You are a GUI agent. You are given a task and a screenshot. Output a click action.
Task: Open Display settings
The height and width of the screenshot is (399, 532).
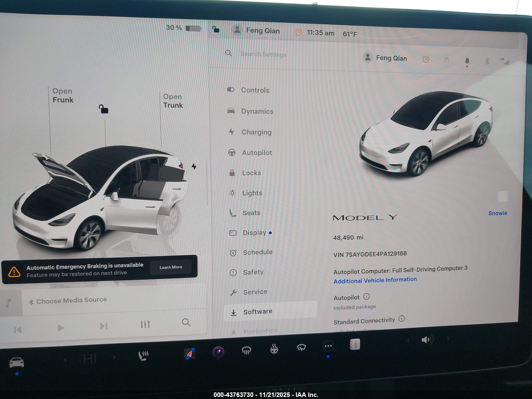250,233
